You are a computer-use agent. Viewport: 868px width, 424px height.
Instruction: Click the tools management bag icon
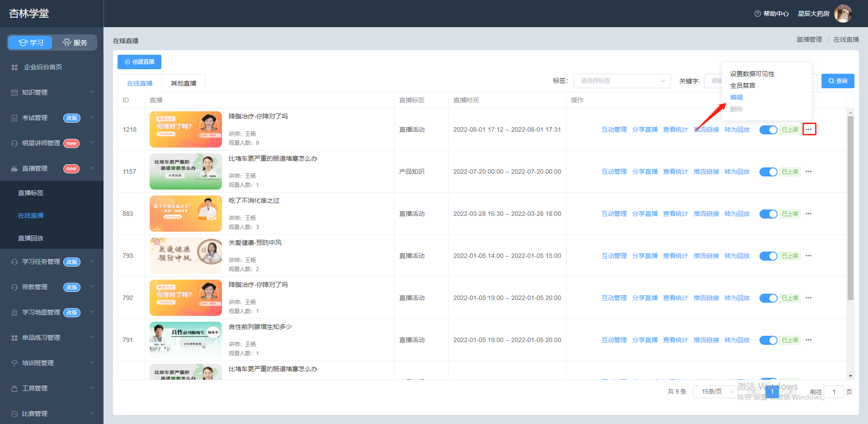coord(14,388)
